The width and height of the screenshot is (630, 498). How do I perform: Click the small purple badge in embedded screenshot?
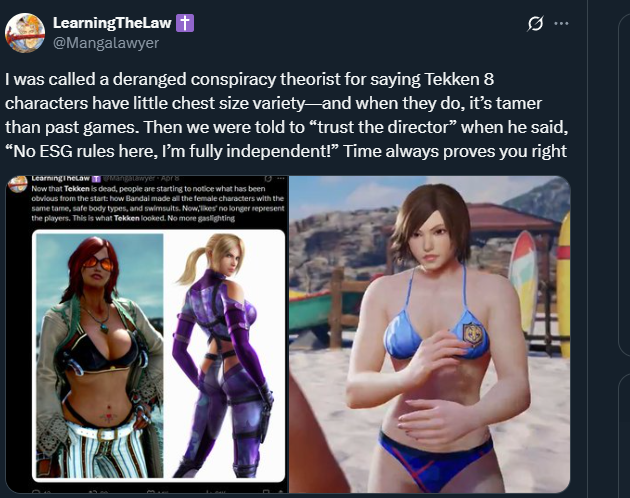tap(96, 178)
